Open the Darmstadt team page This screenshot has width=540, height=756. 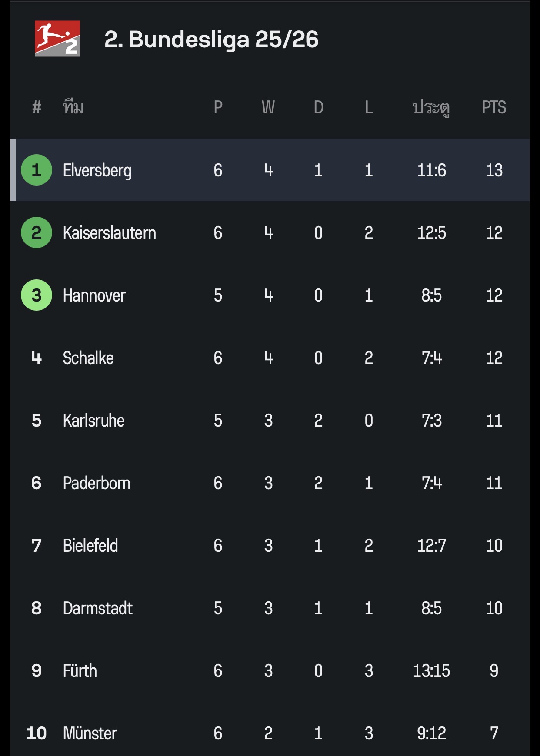(98, 608)
